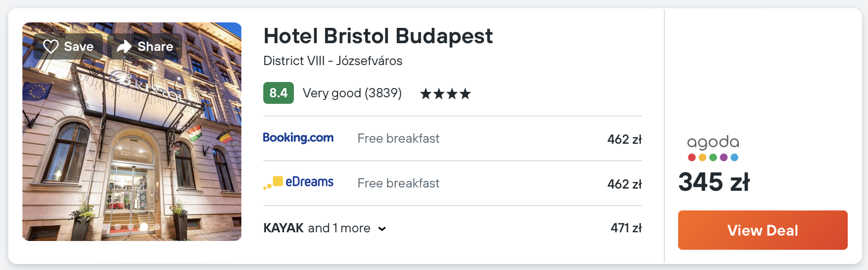Save Hotel Bristol Budapest with heart icon

click(x=68, y=46)
